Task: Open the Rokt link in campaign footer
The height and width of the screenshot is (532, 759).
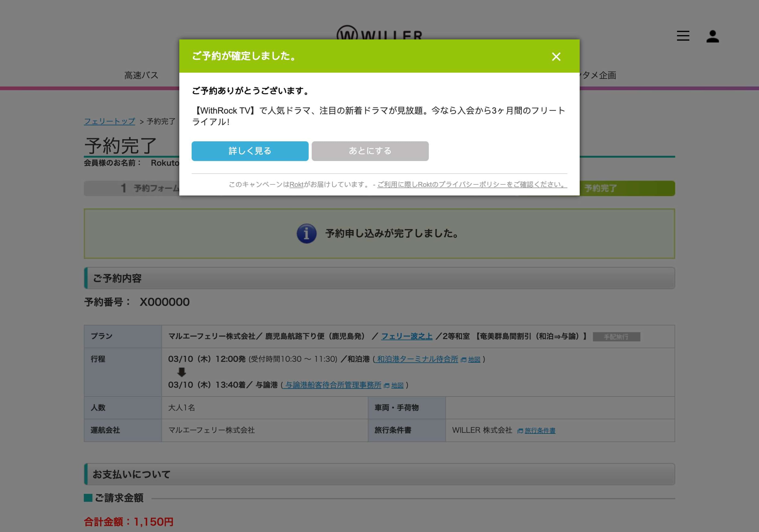Action: click(296, 184)
